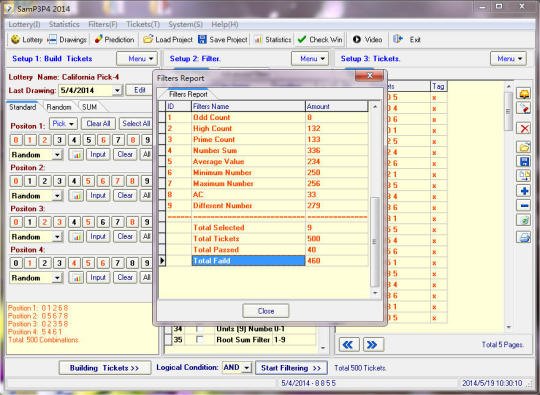The width and height of the screenshot is (540, 395).
Task: Tick the checkbox for filter row 34
Action: [200, 329]
